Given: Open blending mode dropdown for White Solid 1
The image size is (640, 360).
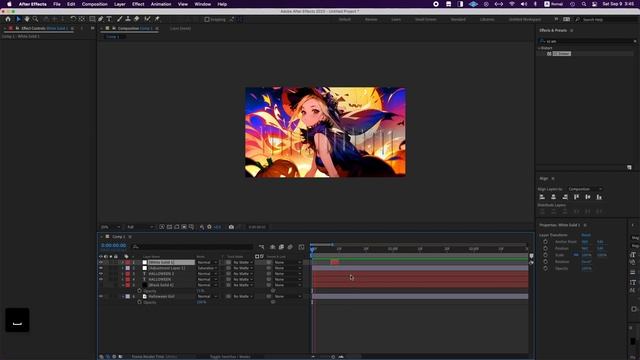Looking at the screenshot, I should (x=207, y=262).
